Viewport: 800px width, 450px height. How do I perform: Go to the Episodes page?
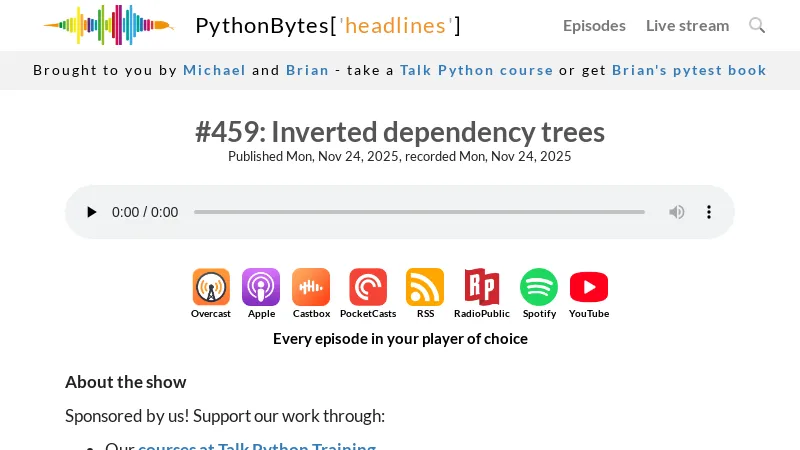594,25
